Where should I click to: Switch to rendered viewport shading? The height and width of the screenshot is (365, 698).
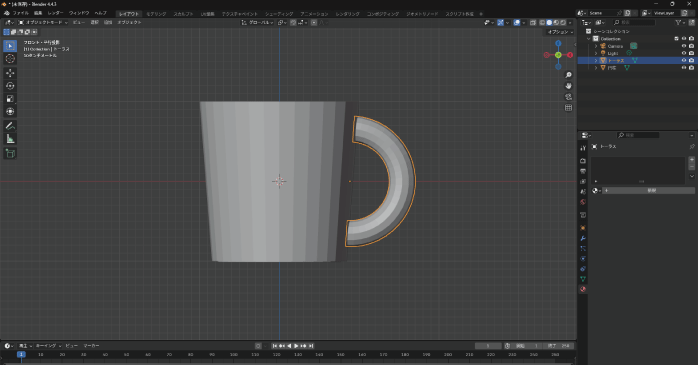(563, 22)
